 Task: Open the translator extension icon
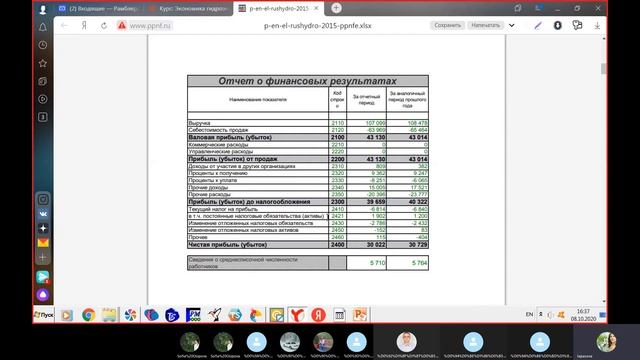coord(577,25)
